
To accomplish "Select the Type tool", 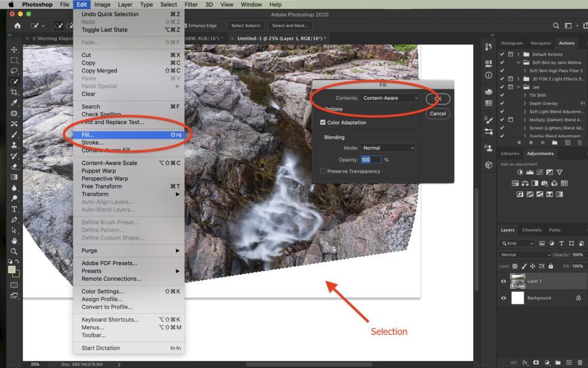I will click(x=14, y=209).
